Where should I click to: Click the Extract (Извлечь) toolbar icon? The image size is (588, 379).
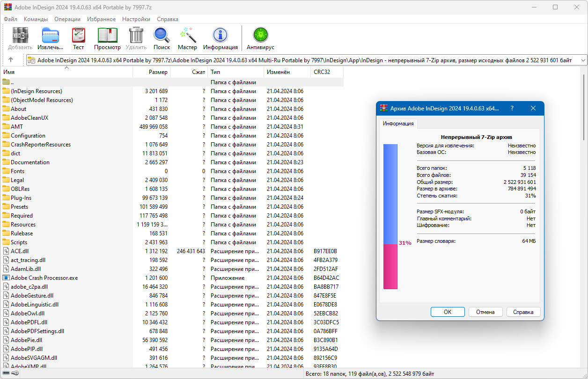coord(51,38)
